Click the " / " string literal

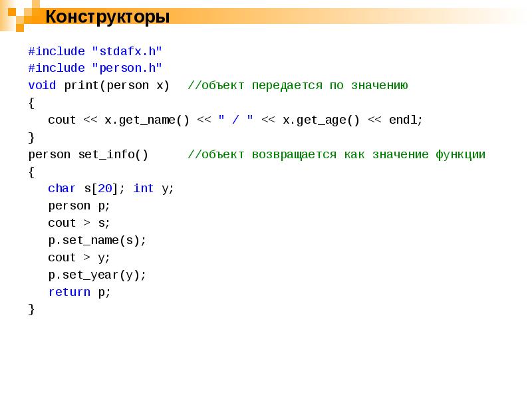235,120
